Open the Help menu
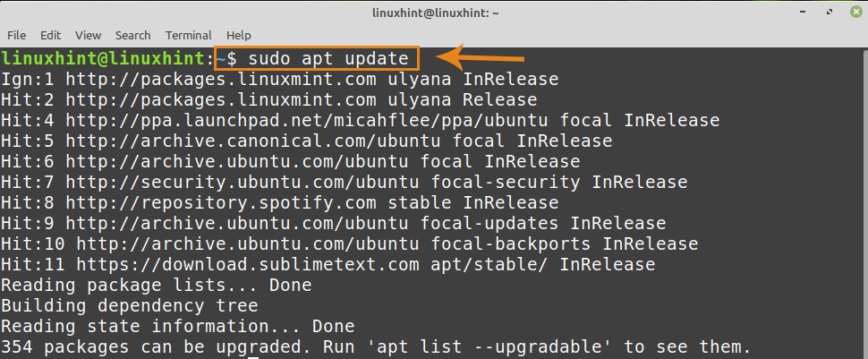This screenshot has width=868, height=359. (x=238, y=35)
